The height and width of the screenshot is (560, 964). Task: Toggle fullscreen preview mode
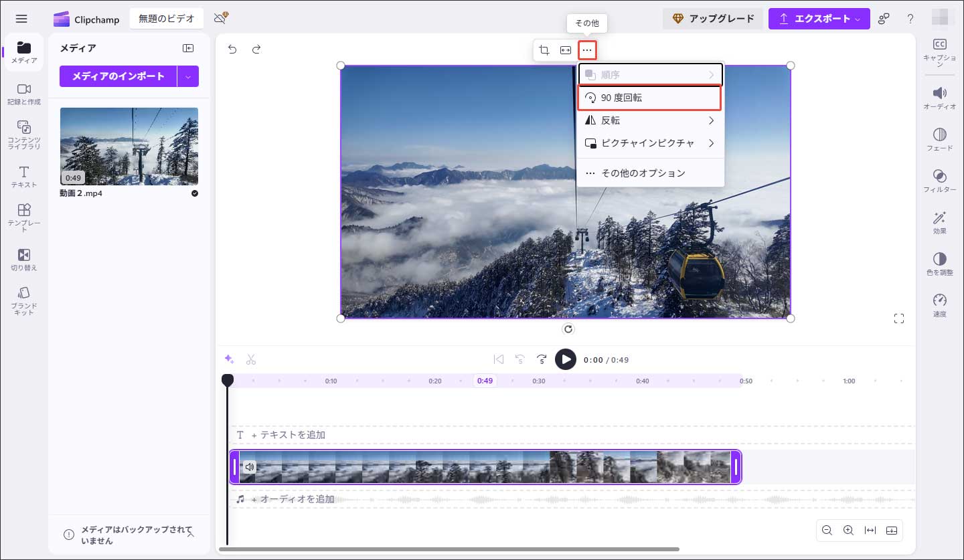point(899,318)
